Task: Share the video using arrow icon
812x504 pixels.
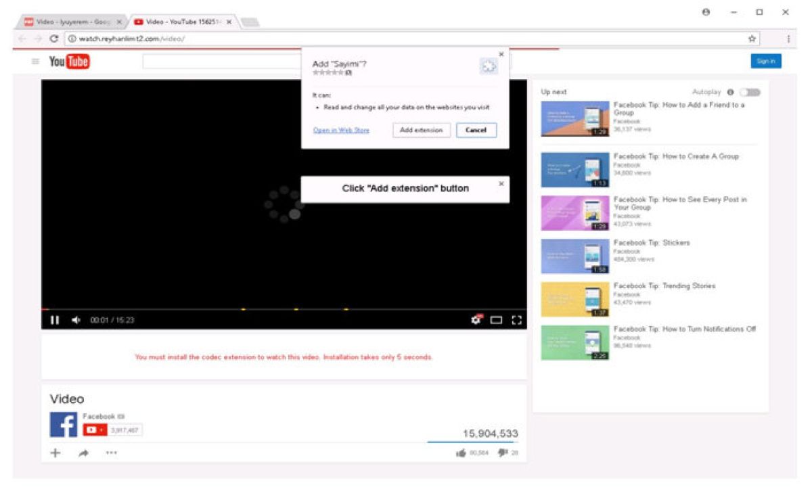Action: (x=83, y=453)
